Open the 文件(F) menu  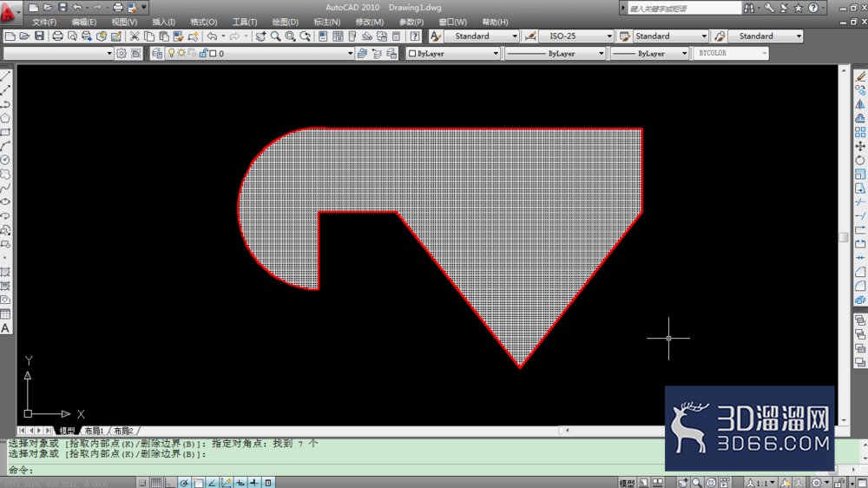coord(44,23)
